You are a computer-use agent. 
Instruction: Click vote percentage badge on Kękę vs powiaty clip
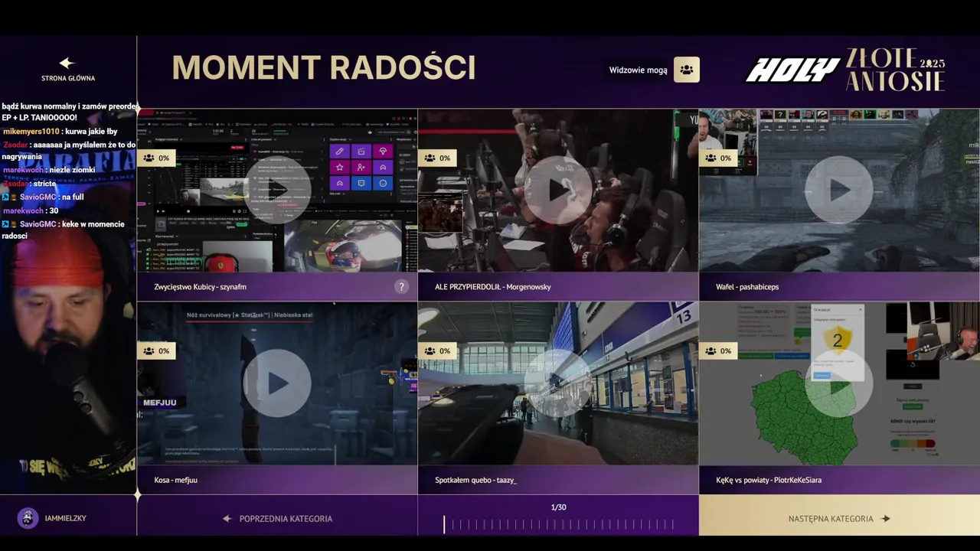(719, 350)
